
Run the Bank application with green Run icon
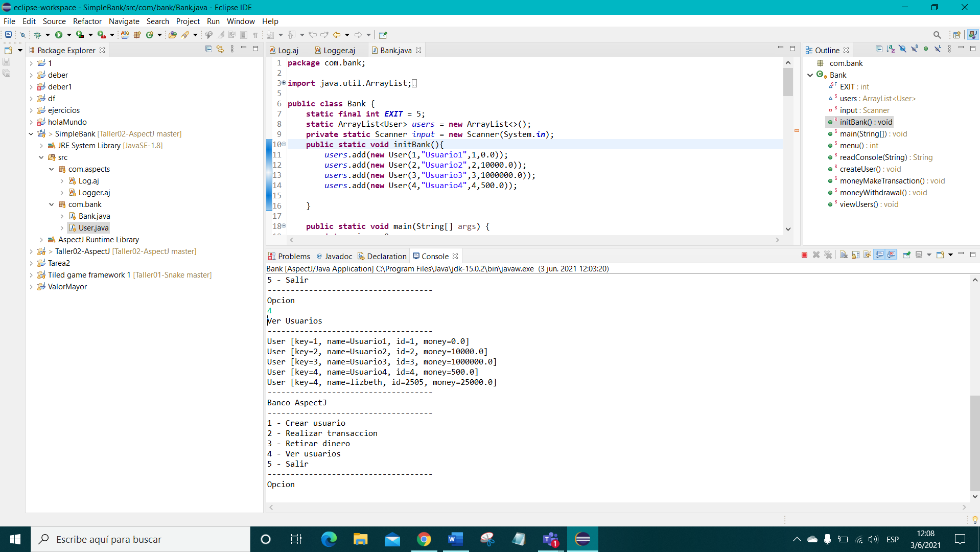pos(59,35)
